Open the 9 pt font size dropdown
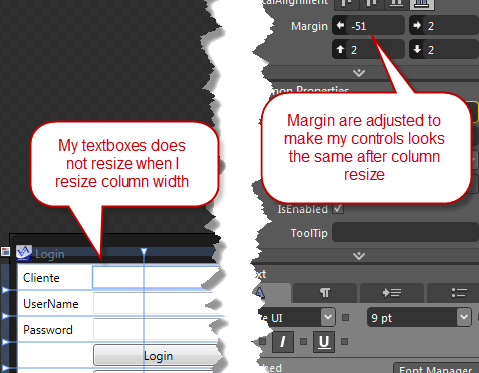 419,317
